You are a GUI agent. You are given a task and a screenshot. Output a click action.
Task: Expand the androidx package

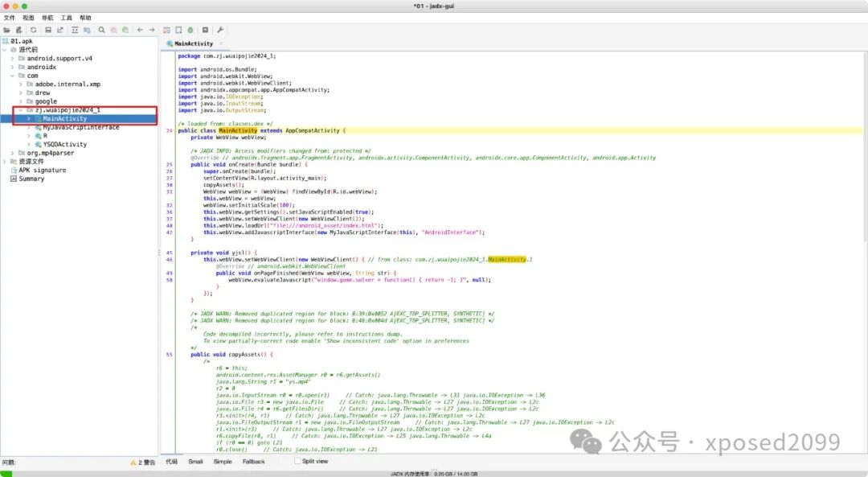(13, 67)
